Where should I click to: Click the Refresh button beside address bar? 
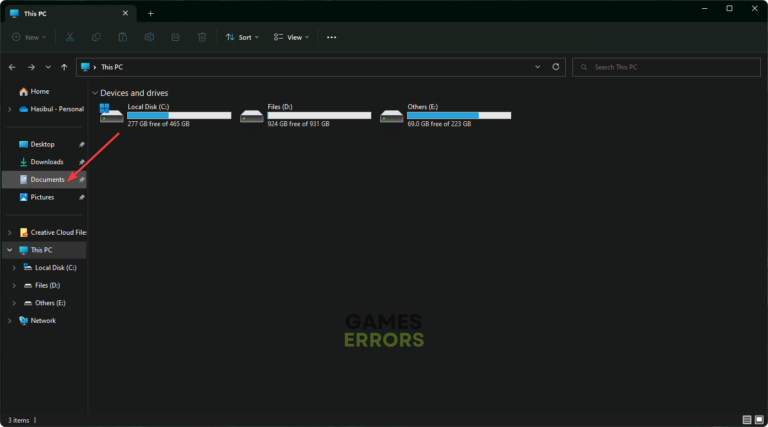(x=556, y=67)
